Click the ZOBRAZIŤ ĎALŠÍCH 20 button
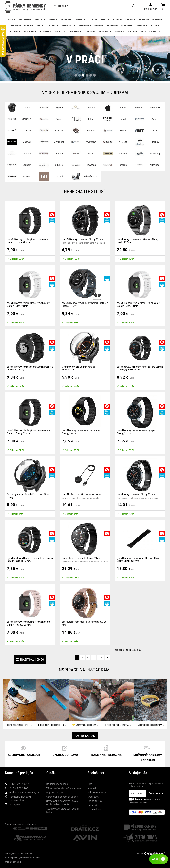The image size is (170, 868). (30, 659)
